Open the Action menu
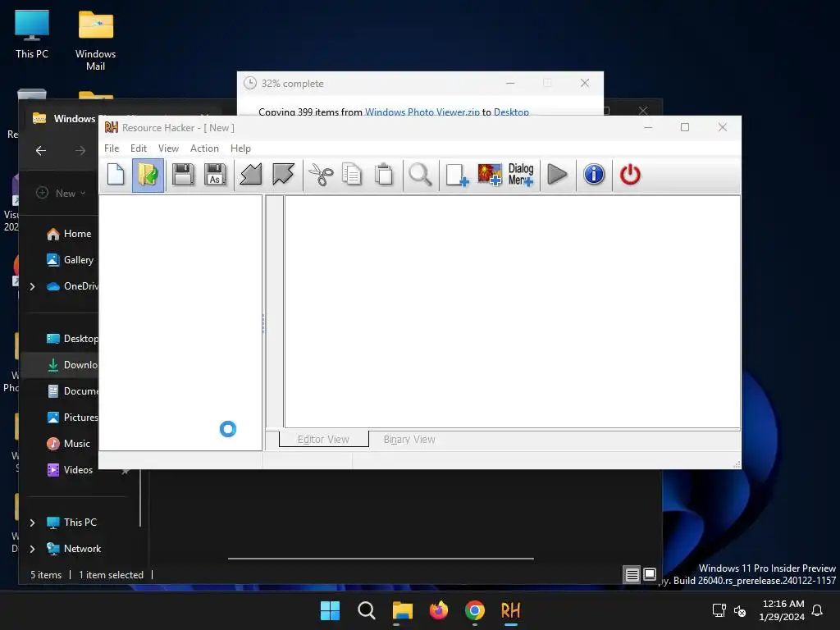This screenshot has width=840, height=630. coord(204,148)
